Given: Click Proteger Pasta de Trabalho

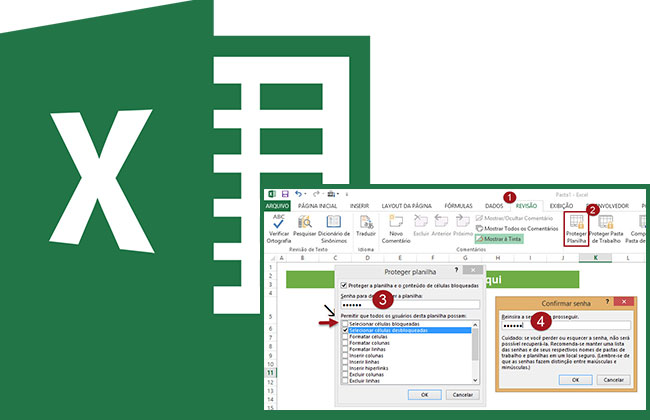Looking at the screenshot, I should click(x=606, y=229).
